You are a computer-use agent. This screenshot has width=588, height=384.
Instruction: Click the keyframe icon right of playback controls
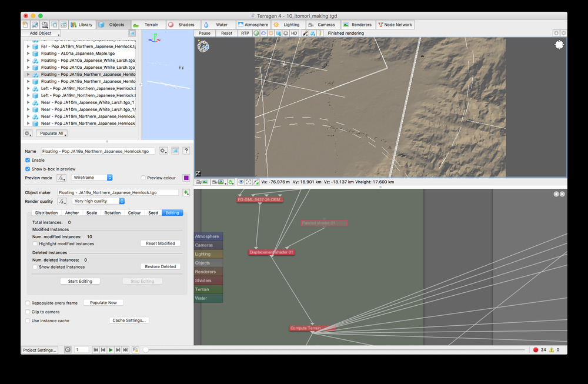(x=135, y=349)
